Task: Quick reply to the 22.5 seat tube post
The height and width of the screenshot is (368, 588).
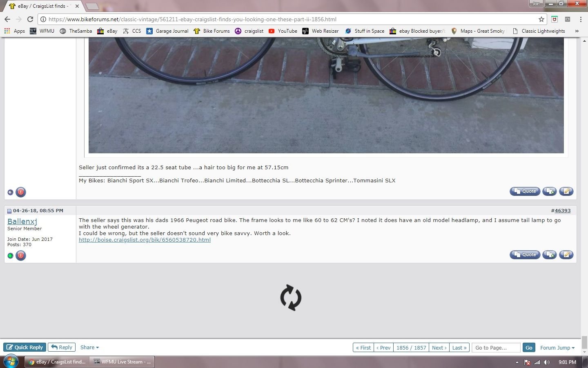Action: [566, 191]
